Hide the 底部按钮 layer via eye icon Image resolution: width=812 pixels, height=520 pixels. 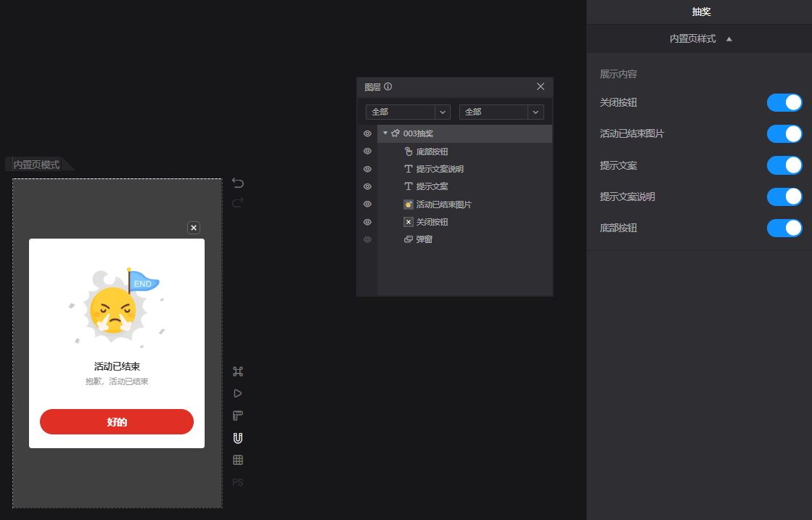(x=367, y=151)
